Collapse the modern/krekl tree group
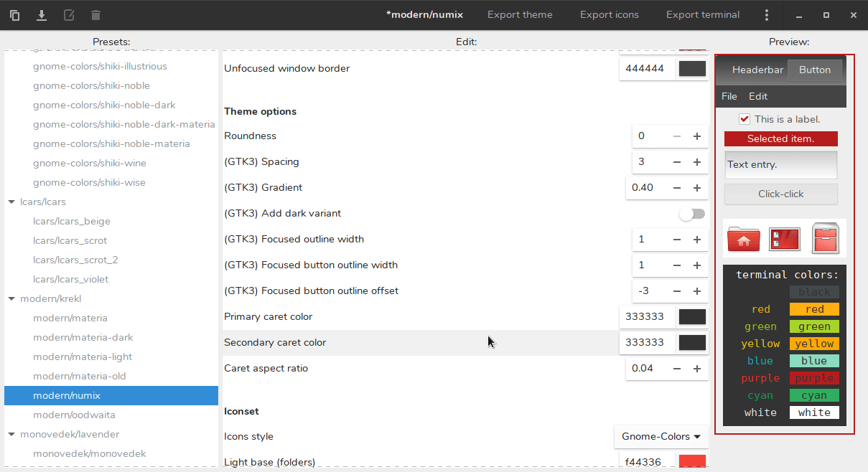This screenshot has width=868, height=472. [11, 299]
